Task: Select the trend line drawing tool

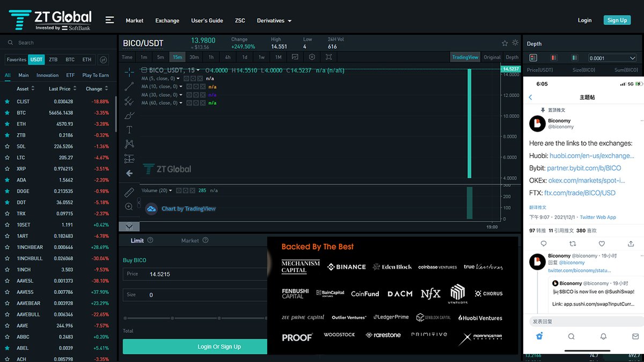Action: (x=129, y=86)
